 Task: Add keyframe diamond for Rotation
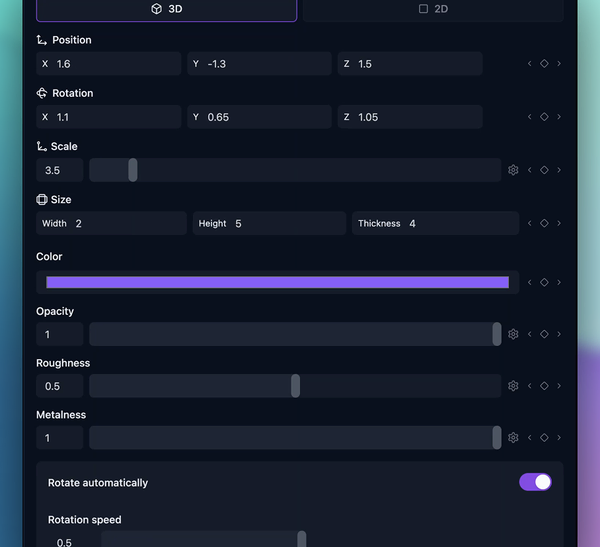[x=544, y=117]
